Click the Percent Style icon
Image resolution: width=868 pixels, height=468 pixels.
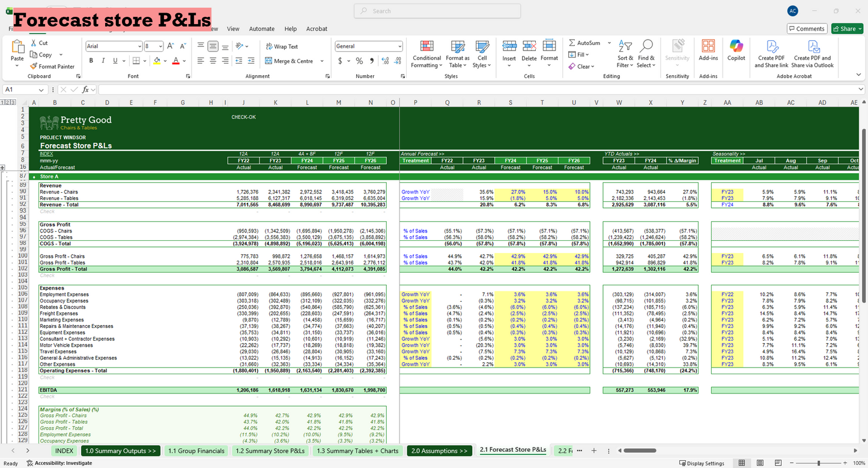359,60
